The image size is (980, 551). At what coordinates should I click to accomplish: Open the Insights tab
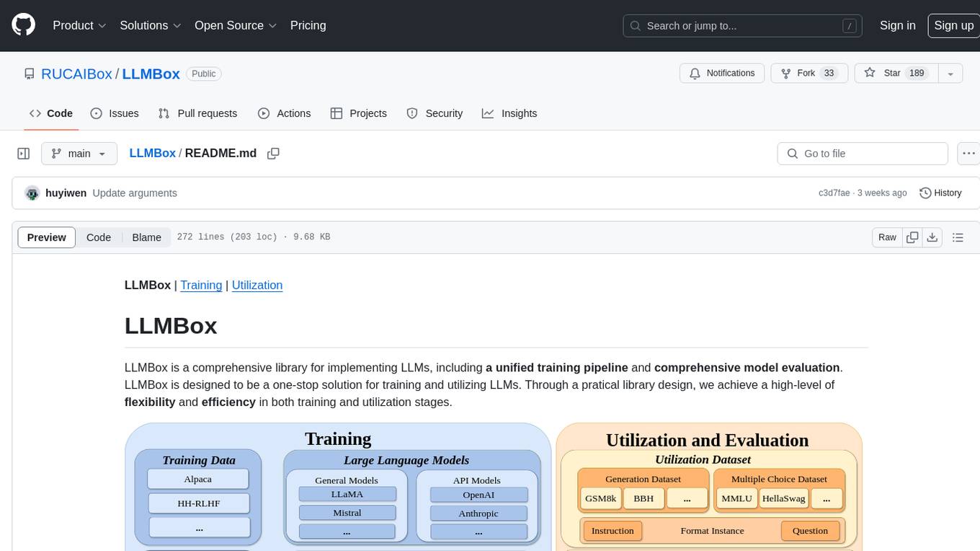click(509, 113)
